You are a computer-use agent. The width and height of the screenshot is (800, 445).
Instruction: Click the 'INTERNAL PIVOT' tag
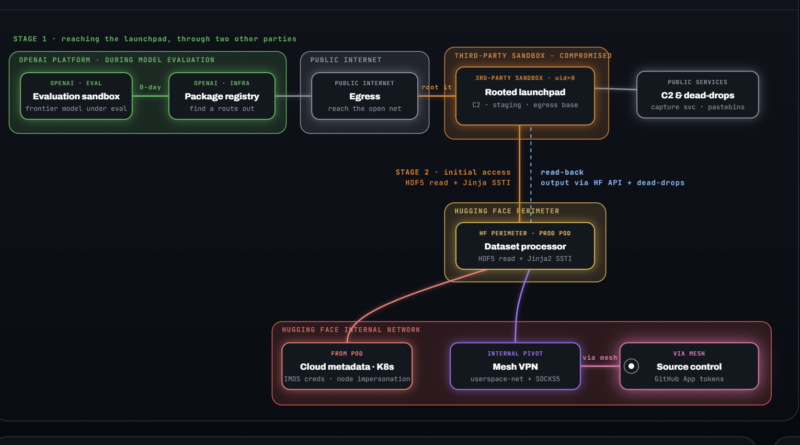tap(515, 354)
